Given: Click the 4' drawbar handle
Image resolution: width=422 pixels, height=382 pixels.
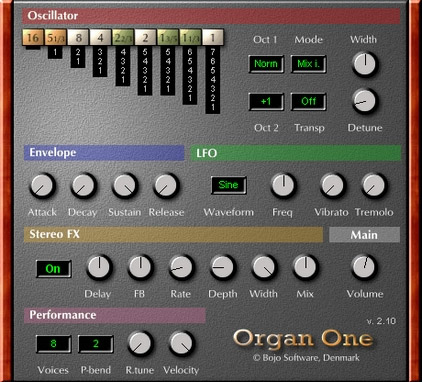Looking at the screenshot, I should tap(100, 38).
